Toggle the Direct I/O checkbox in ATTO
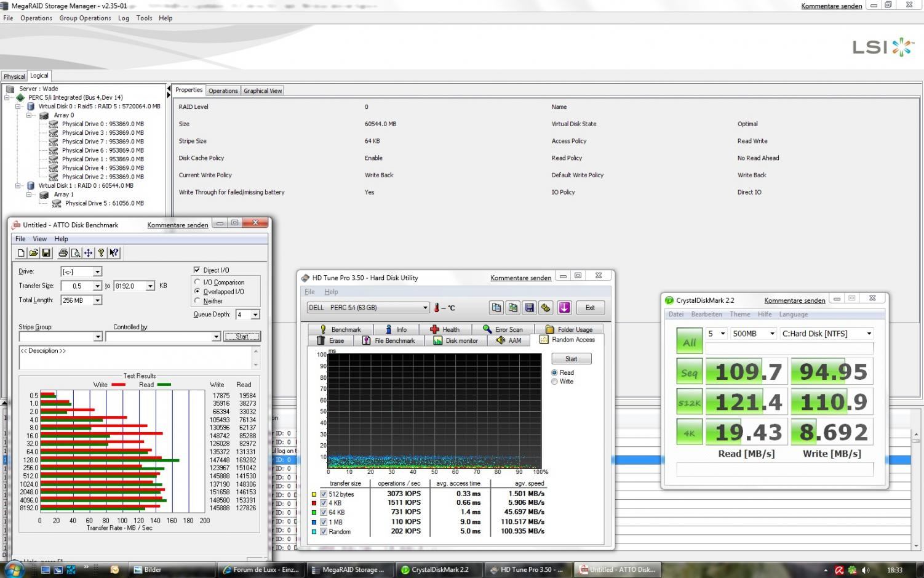The height and width of the screenshot is (578, 924). [197, 270]
